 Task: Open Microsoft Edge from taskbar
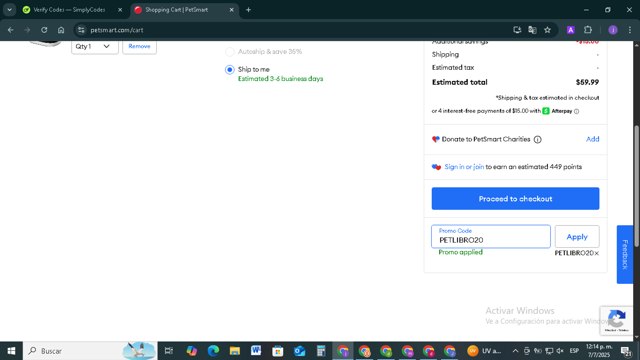[213, 351]
